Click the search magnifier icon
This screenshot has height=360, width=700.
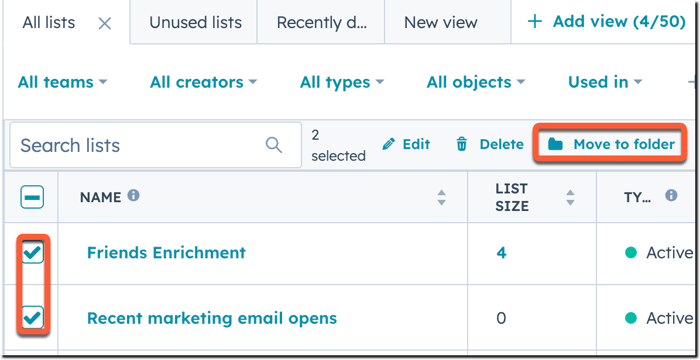click(274, 145)
